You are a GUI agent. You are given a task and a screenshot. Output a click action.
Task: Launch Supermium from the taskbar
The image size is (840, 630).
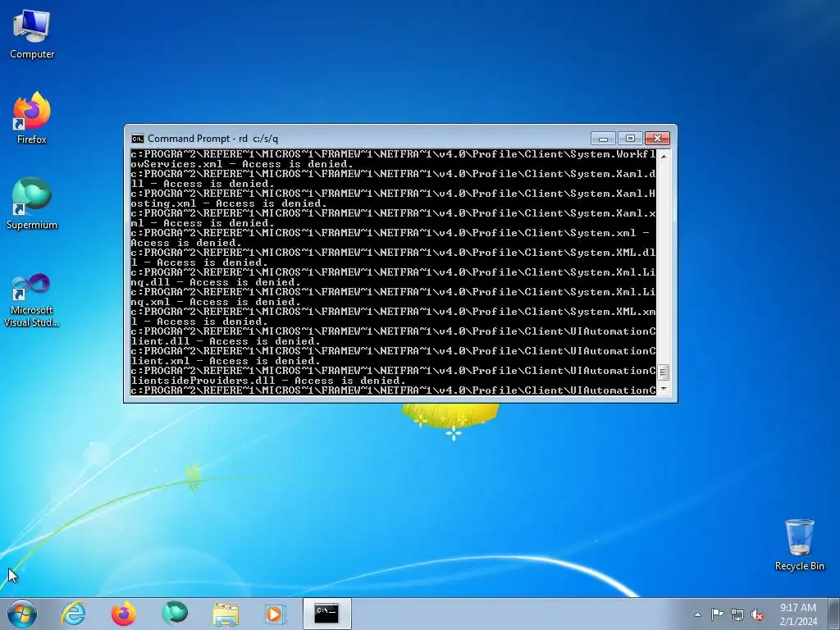(175, 614)
